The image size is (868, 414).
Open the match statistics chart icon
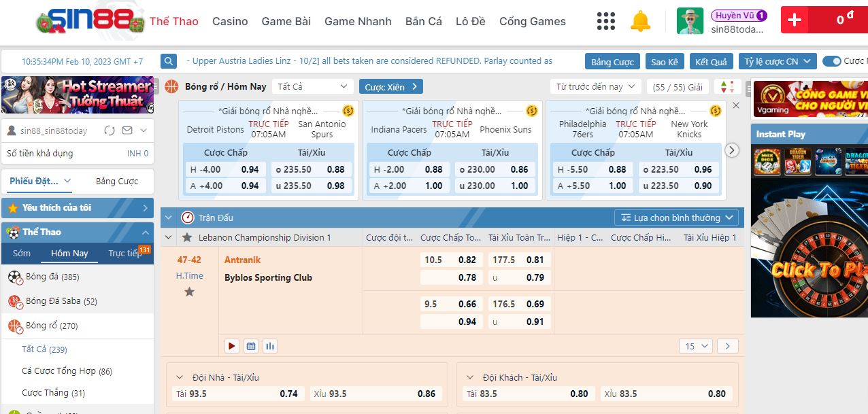pos(270,346)
